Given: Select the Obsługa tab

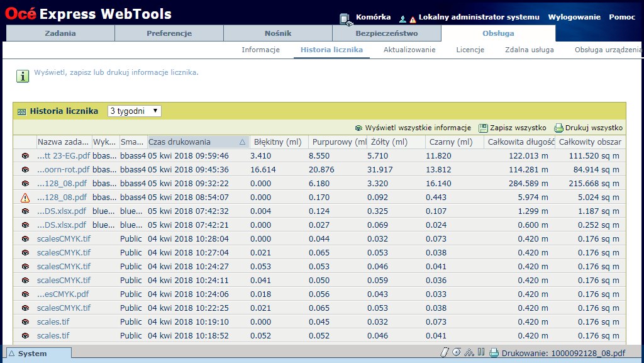Looking at the screenshot, I should (498, 33).
